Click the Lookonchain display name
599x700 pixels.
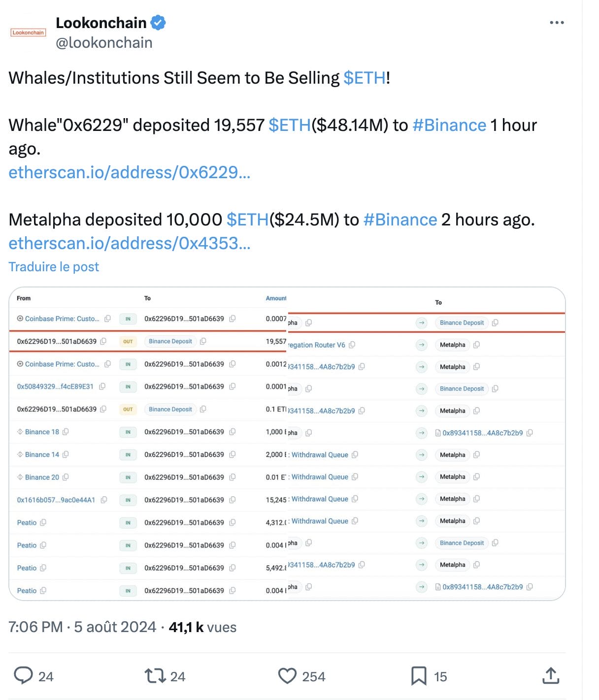pos(101,23)
